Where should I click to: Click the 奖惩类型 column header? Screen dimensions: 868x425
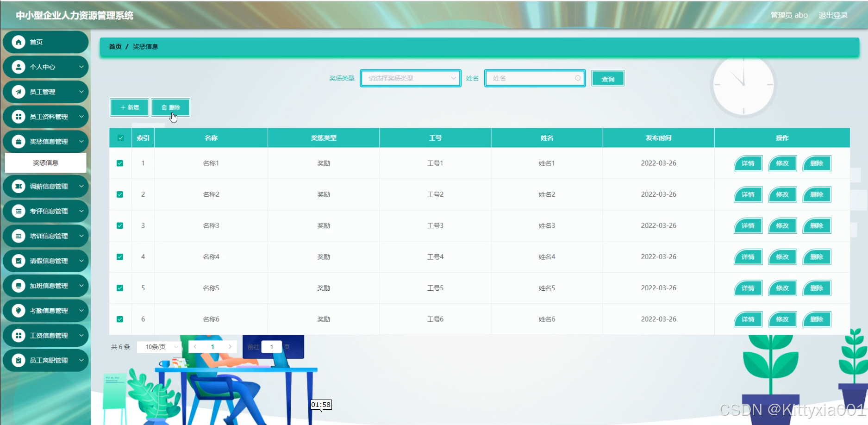pyautogui.click(x=324, y=138)
